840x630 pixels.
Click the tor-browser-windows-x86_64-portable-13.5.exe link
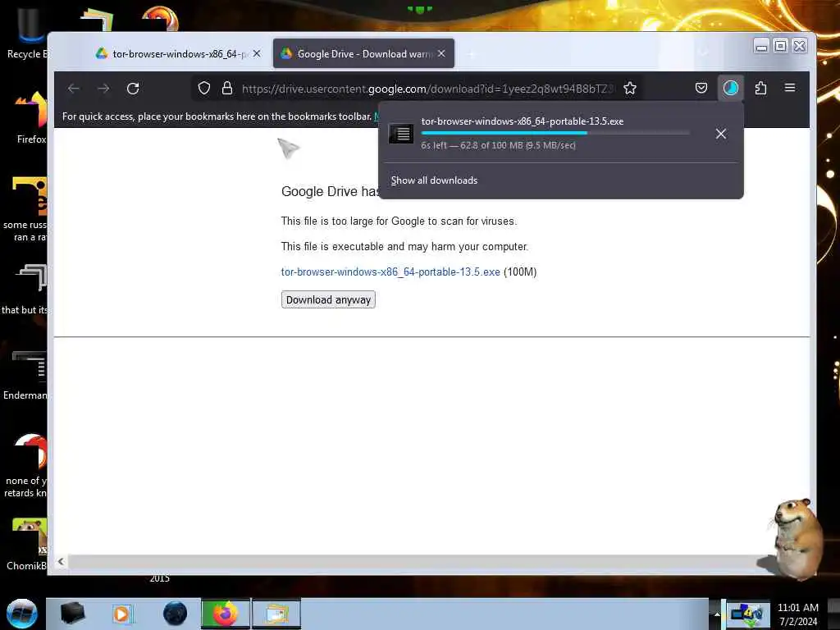pyautogui.click(x=390, y=272)
